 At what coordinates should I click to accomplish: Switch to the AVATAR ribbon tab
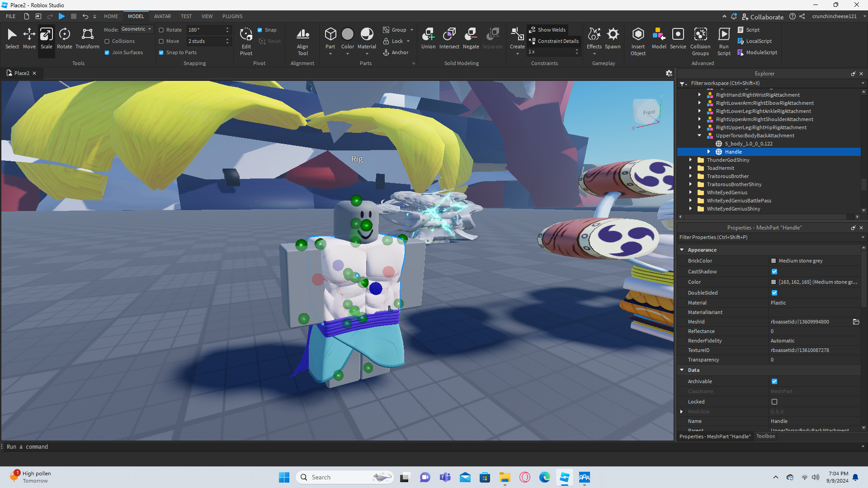162,16
